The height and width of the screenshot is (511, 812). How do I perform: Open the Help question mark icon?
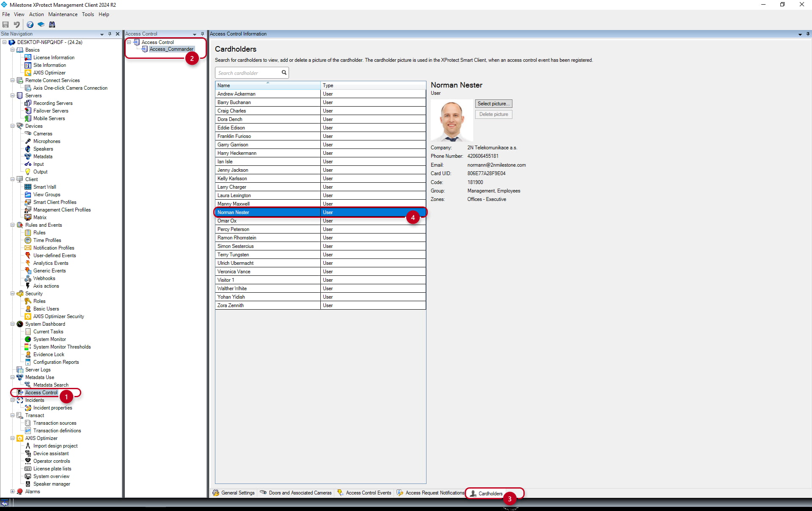(x=30, y=25)
